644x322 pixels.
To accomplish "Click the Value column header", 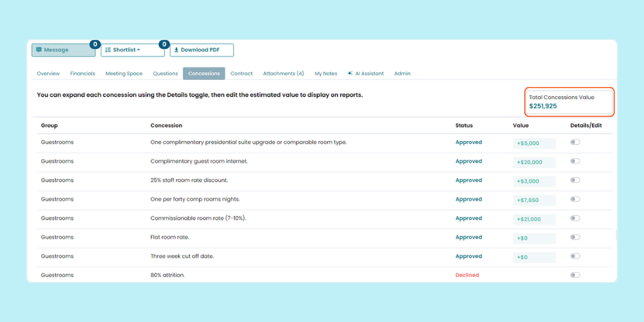I will pyautogui.click(x=521, y=126).
